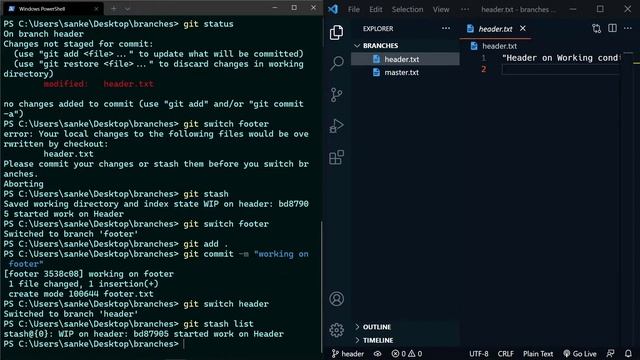Change Plain Text language mode

pyautogui.click(x=538, y=353)
